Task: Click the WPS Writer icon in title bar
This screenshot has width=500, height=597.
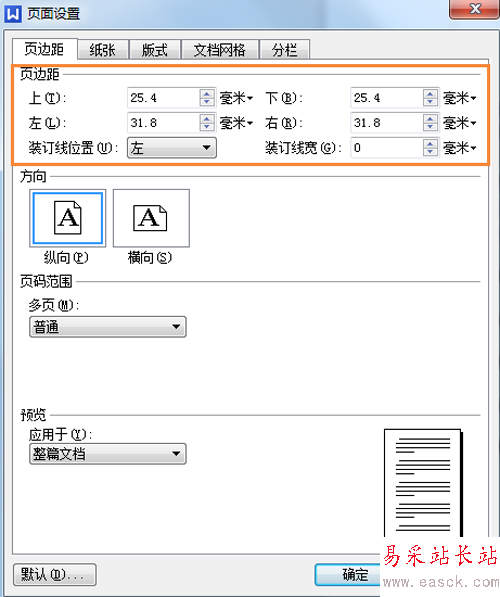Action: pos(13,14)
